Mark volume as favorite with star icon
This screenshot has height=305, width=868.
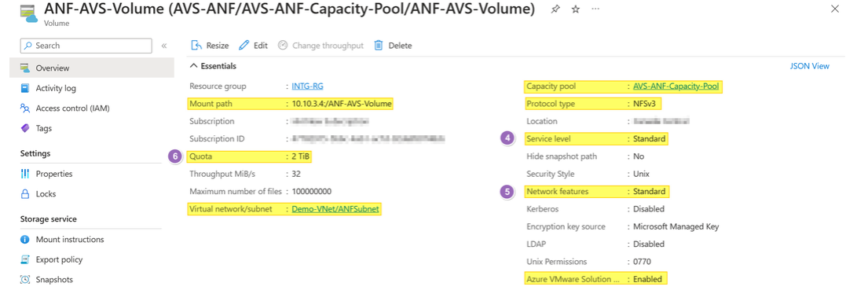[x=575, y=9]
